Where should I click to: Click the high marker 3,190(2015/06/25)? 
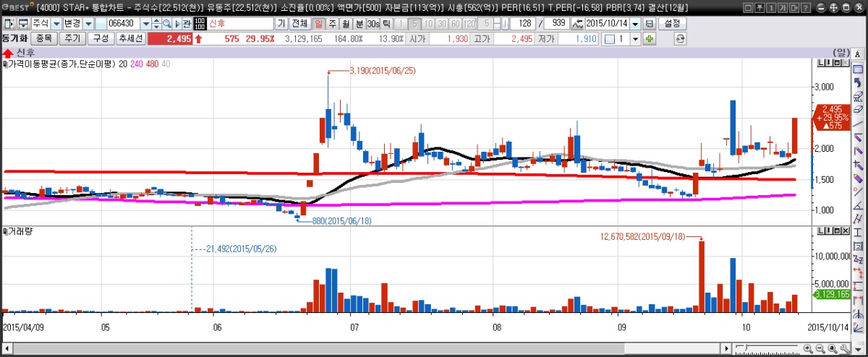[382, 71]
